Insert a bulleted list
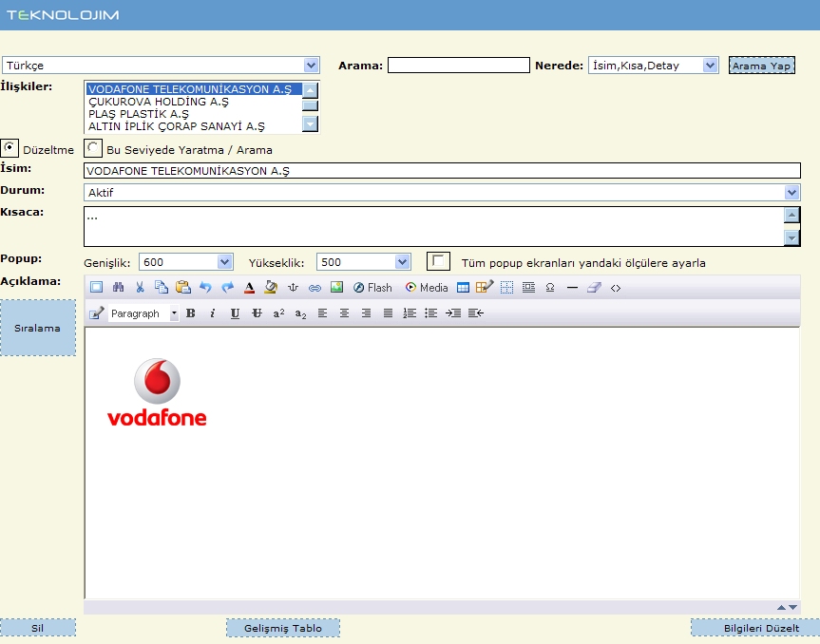 pos(431,313)
